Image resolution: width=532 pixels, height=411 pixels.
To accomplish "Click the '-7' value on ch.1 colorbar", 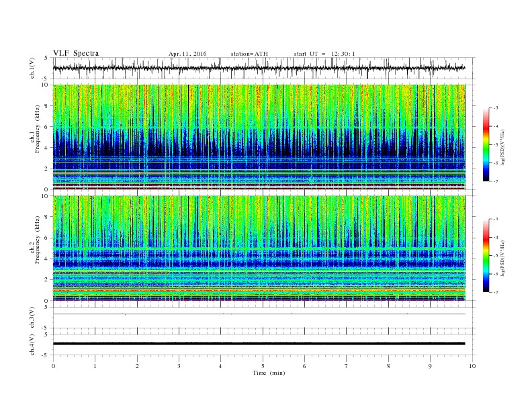I will pyautogui.click(x=496, y=181).
